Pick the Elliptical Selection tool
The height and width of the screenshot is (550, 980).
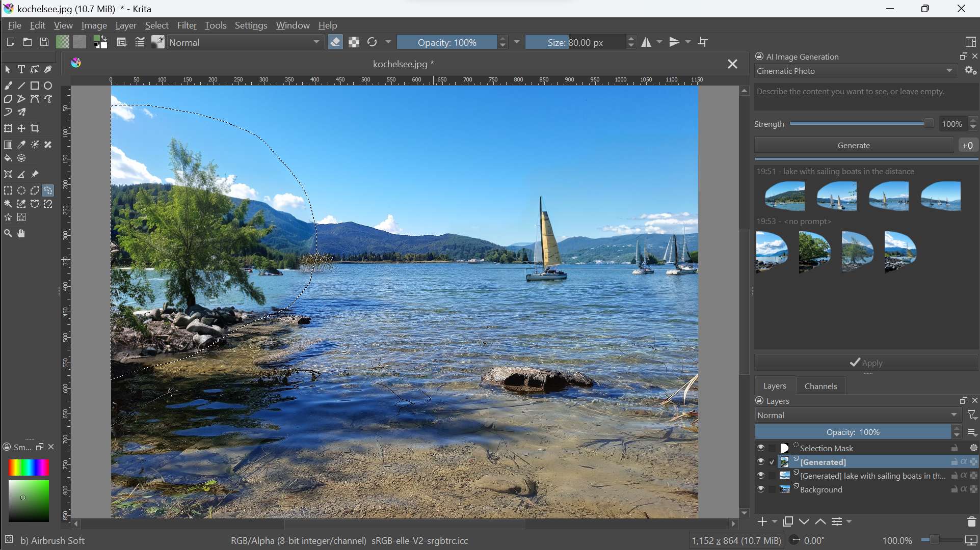coord(21,191)
